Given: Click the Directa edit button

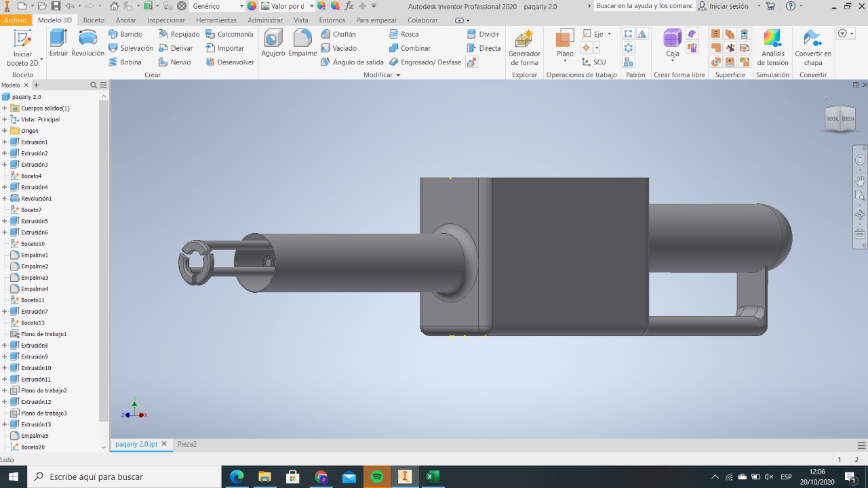Looking at the screenshot, I should tap(484, 48).
